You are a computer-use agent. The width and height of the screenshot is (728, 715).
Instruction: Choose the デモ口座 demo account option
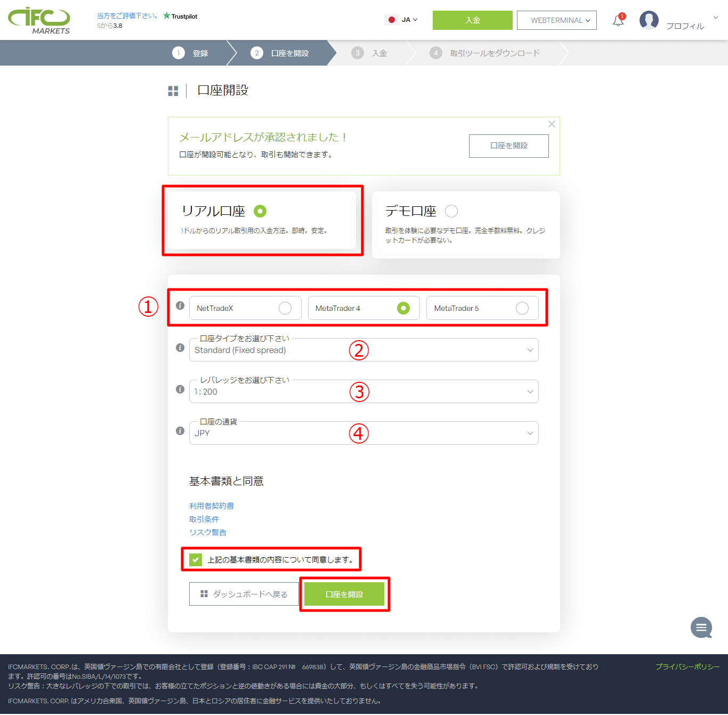[x=451, y=211]
